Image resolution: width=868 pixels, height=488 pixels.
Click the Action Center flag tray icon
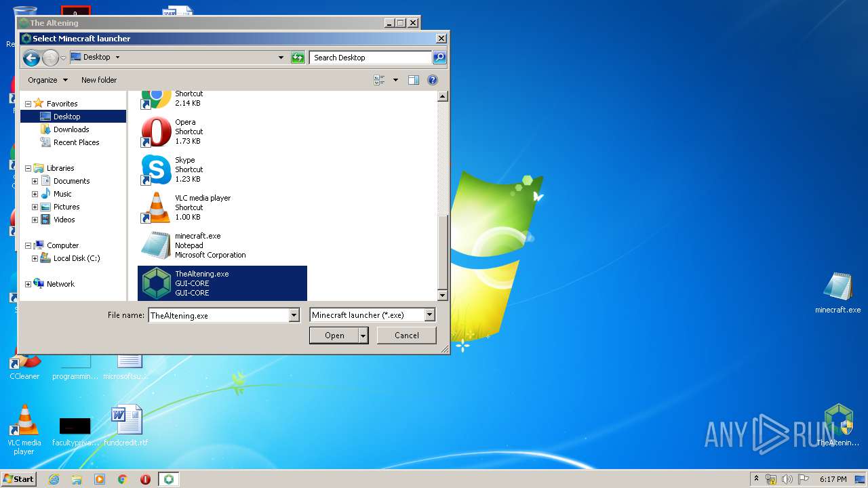click(x=804, y=479)
